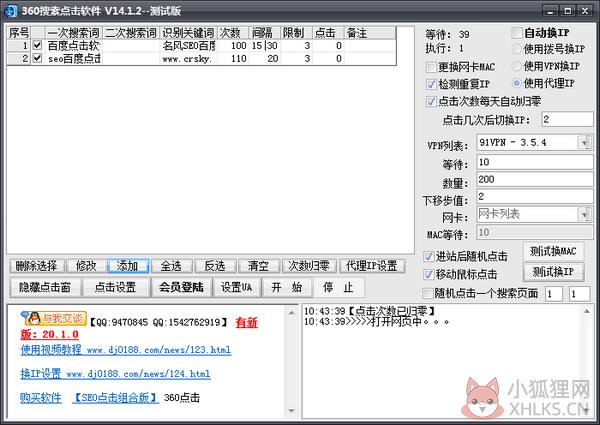Click the 次数归零 button
This screenshot has height=425, width=600.
[309, 266]
